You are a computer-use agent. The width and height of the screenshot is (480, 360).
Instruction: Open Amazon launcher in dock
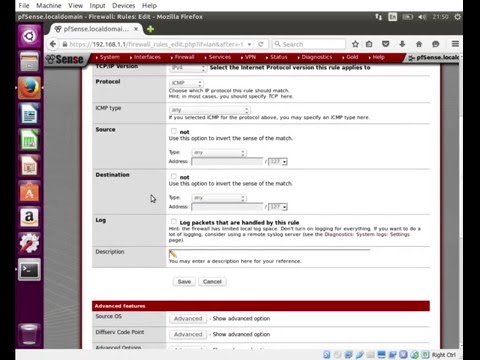[x=29, y=218]
